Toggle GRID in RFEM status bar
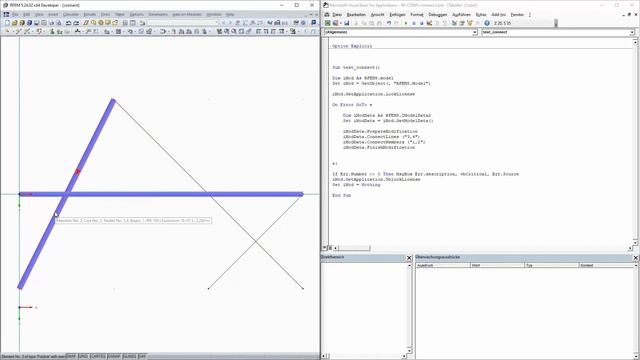 click(x=83, y=356)
